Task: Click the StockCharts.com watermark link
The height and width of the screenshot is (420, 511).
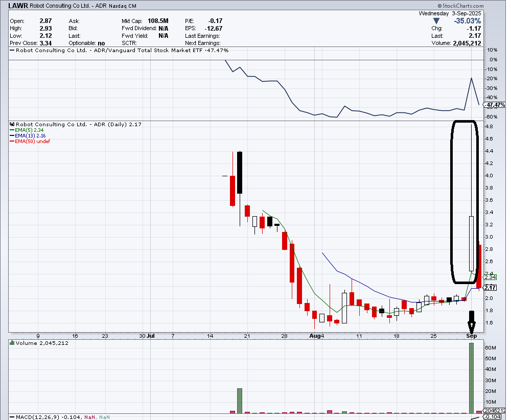Action: (x=460, y=6)
